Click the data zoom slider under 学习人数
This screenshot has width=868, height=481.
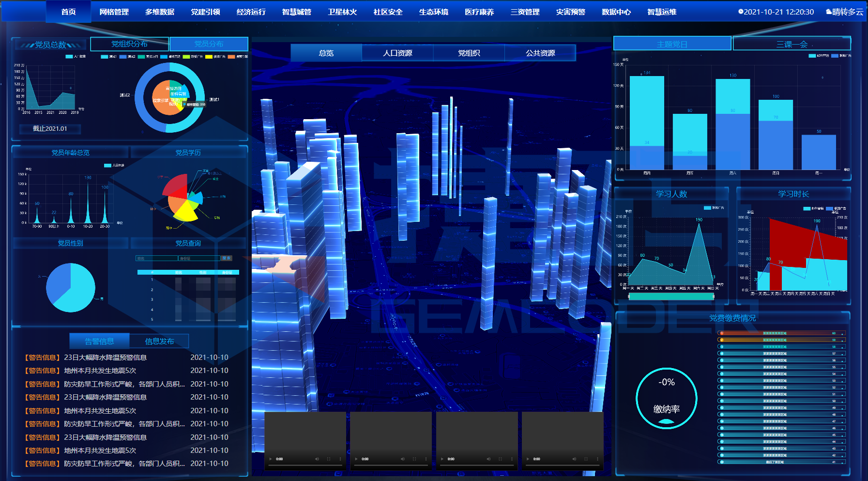tap(671, 296)
